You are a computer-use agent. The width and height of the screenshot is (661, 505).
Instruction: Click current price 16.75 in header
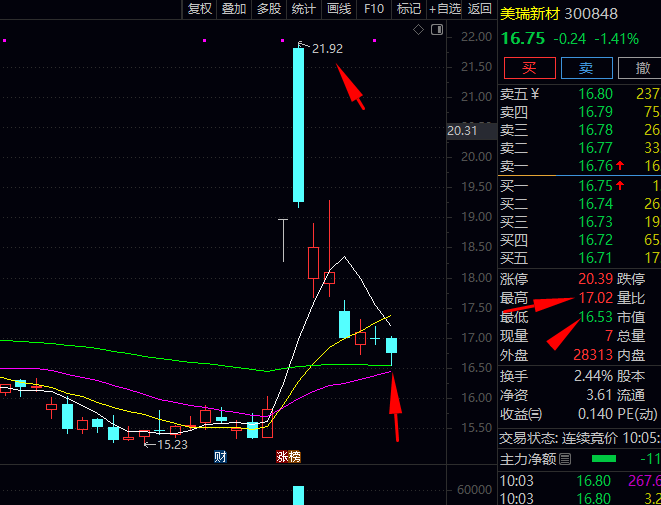pyautogui.click(x=523, y=39)
